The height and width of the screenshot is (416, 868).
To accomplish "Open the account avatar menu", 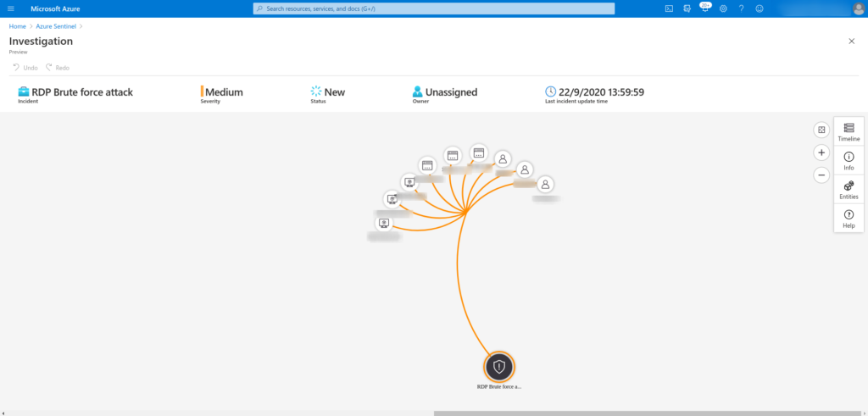I will tap(858, 8).
